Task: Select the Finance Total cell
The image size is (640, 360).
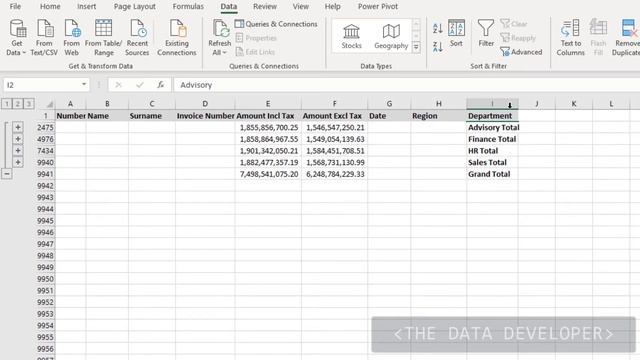Action: pos(492,139)
